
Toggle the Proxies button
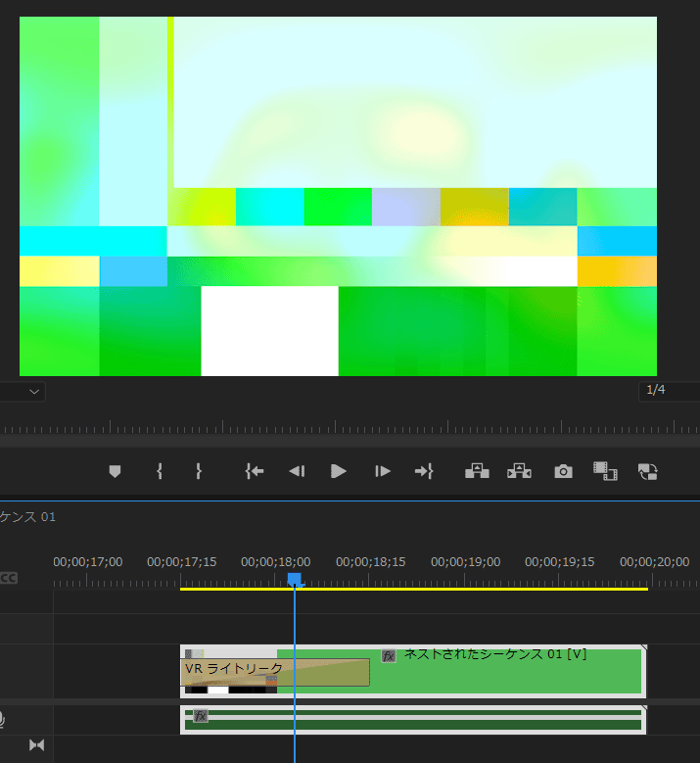647,471
